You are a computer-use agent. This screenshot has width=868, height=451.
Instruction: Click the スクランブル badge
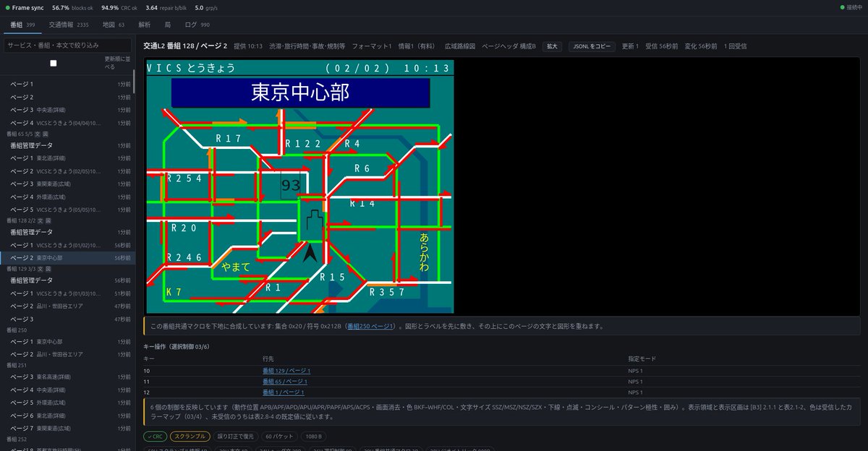pos(190,436)
